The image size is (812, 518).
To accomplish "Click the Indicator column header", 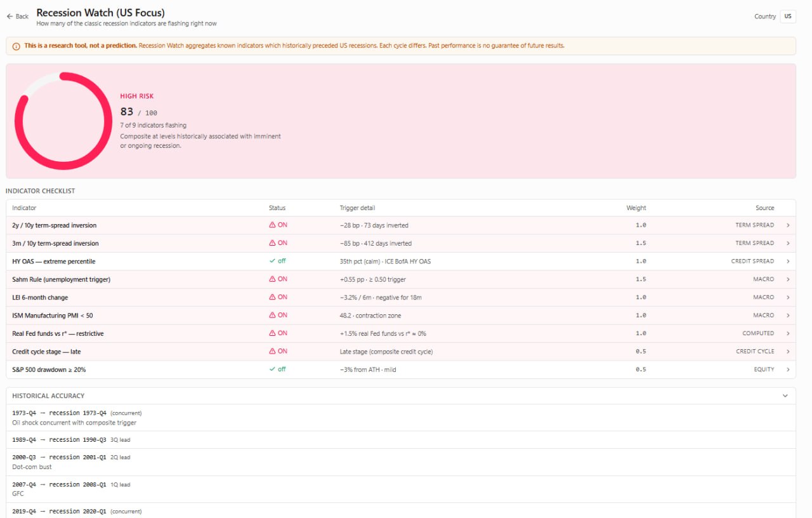I will 24,208.
